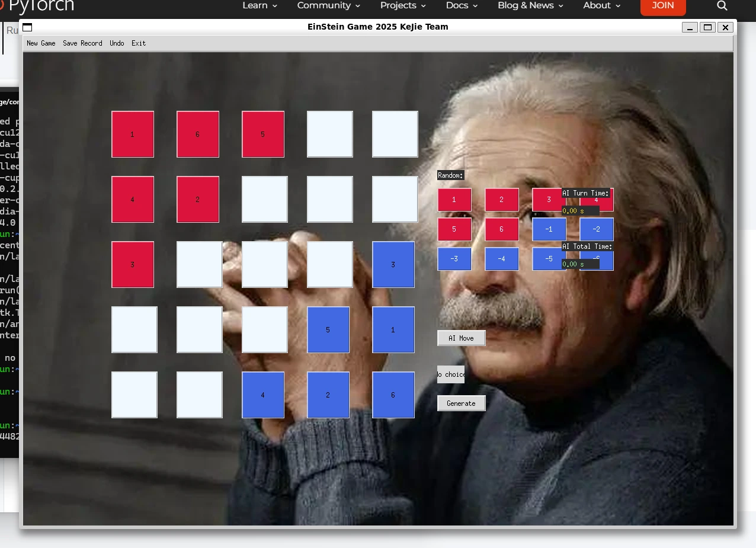Click the empty square right of red 5
Viewport: 756px width, 548px height.
tap(330, 134)
